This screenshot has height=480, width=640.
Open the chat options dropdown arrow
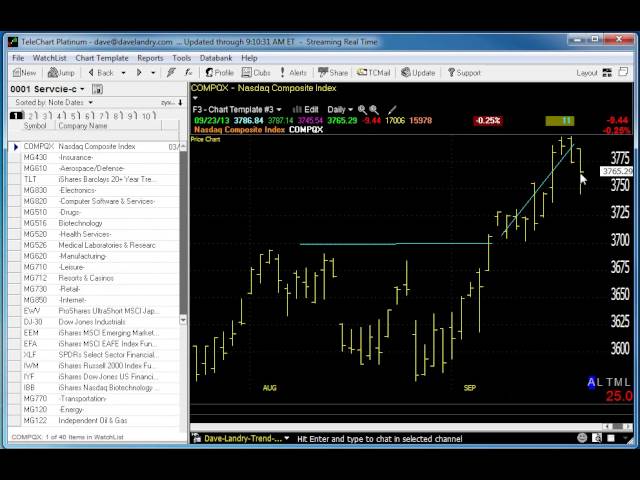point(626,438)
